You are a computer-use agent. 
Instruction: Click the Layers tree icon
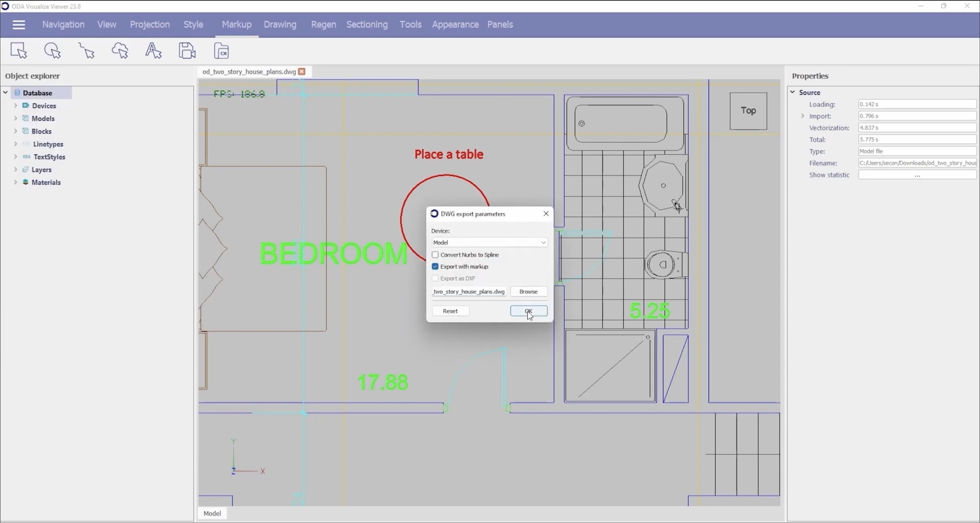coord(26,169)
